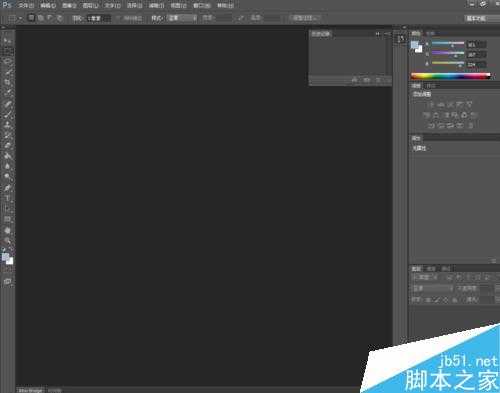
Task: Toggle lock position in Layers panel
Action: [x=446, y=300]
